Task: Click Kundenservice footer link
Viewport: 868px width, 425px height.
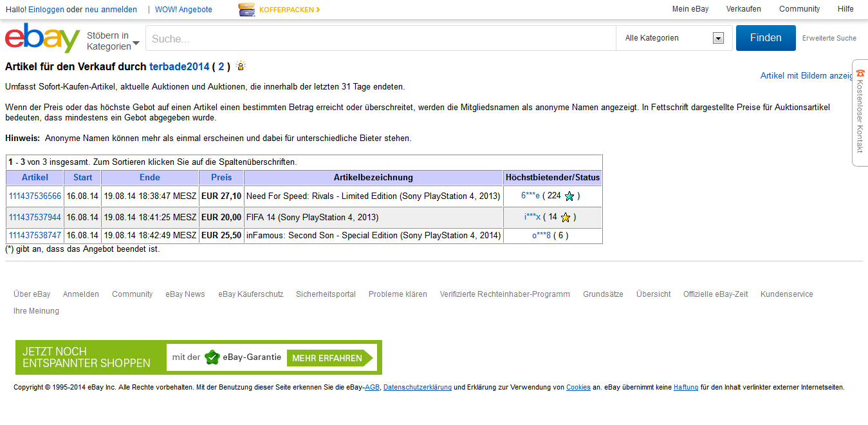Action: tap(787, 294)
